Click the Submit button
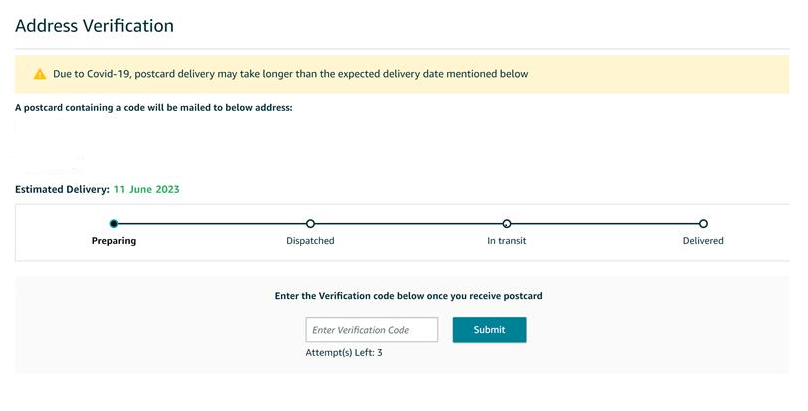 point(490,330)
